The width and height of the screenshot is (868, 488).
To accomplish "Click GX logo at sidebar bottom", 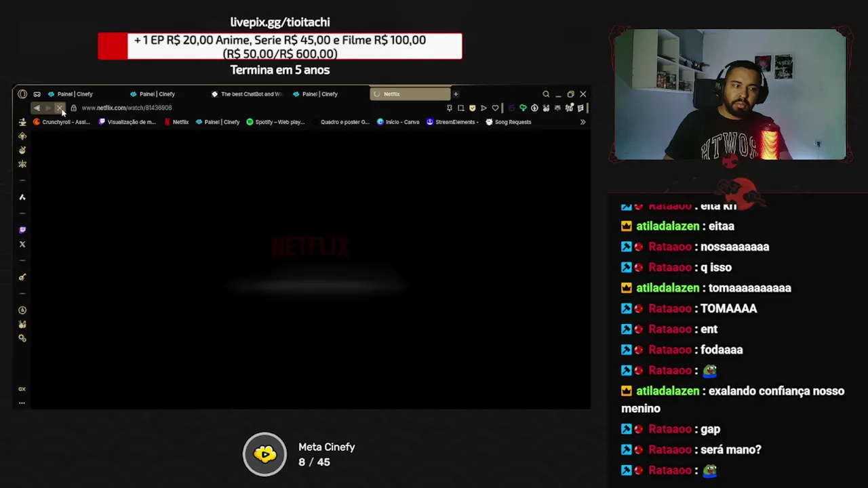I will point(22,389).
